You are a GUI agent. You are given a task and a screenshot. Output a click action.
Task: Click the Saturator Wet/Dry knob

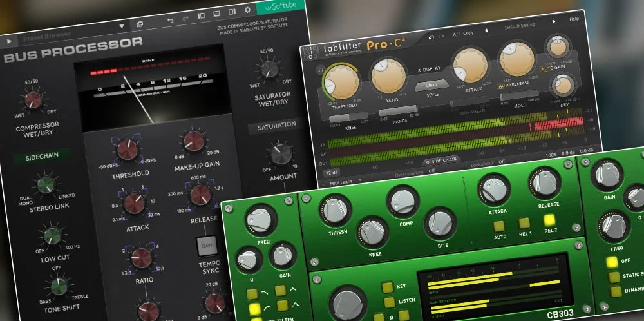click(269, 70)
